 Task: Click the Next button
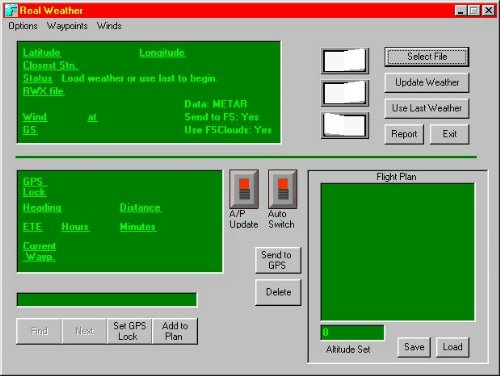pyautogui.click(x=84, y=331)
